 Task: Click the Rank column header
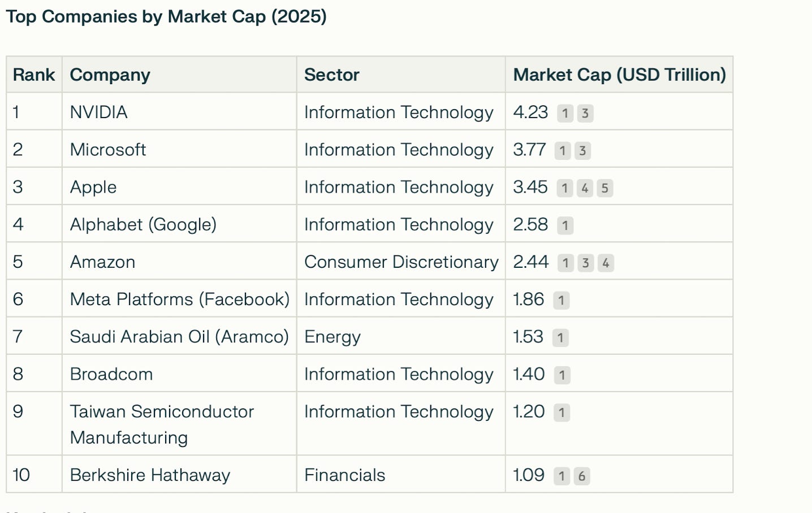point(34,75)
